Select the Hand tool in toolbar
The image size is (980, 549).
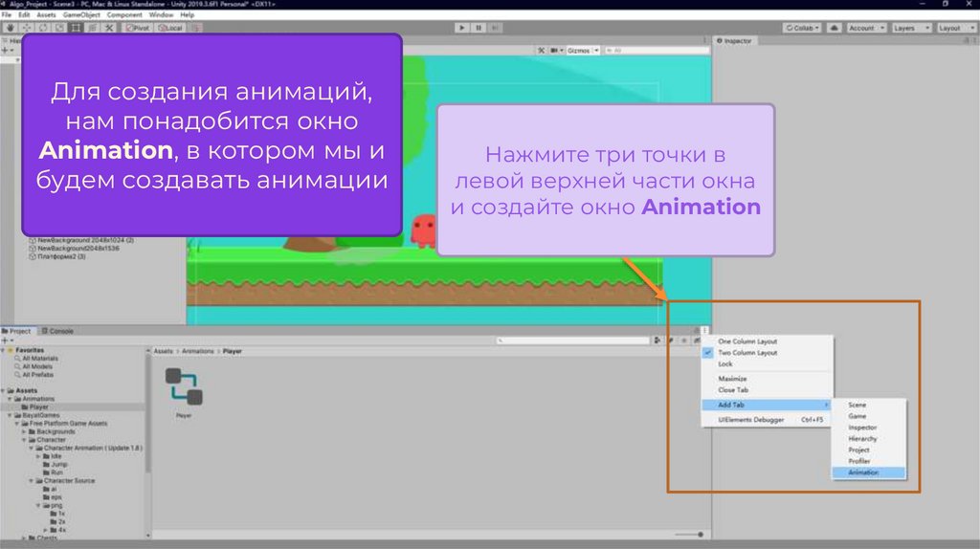click(x=11, y=28)
